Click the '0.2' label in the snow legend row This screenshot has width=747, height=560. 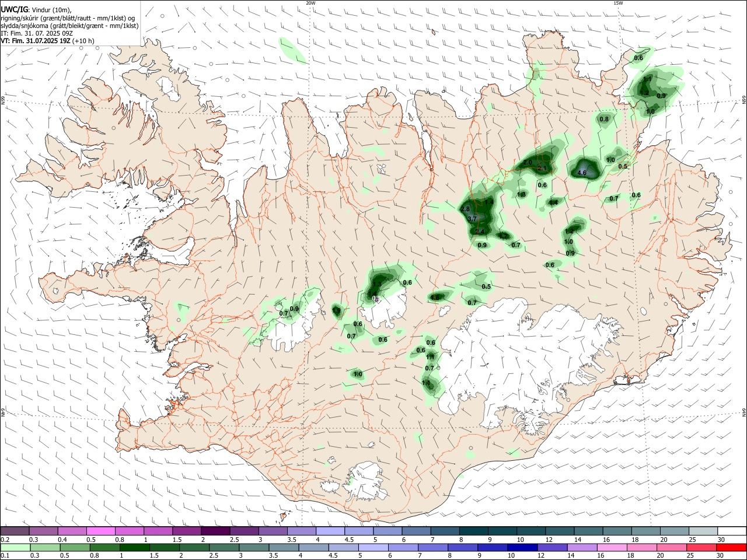[5, 540]
